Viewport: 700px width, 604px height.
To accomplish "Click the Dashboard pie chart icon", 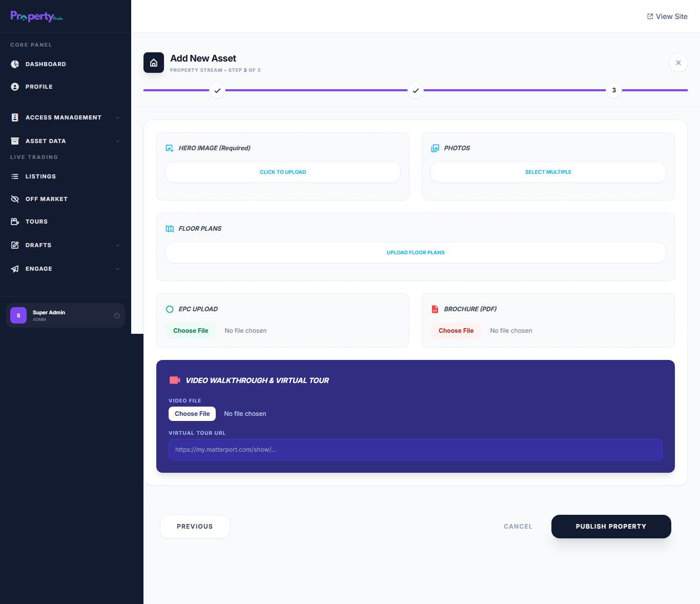I will point(15,64).
